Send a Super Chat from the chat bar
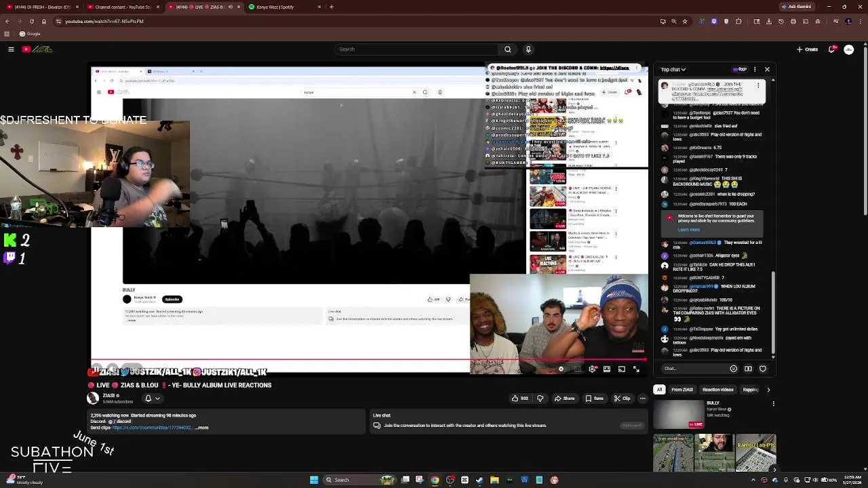This screenshot has height=488, width=868. [x=748, y=369]
